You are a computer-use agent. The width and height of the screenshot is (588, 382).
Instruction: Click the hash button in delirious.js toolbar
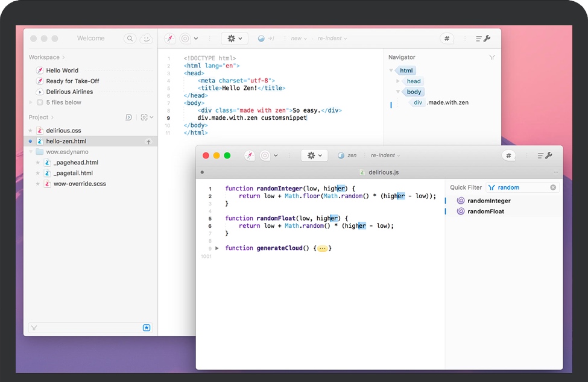[508, 155]
